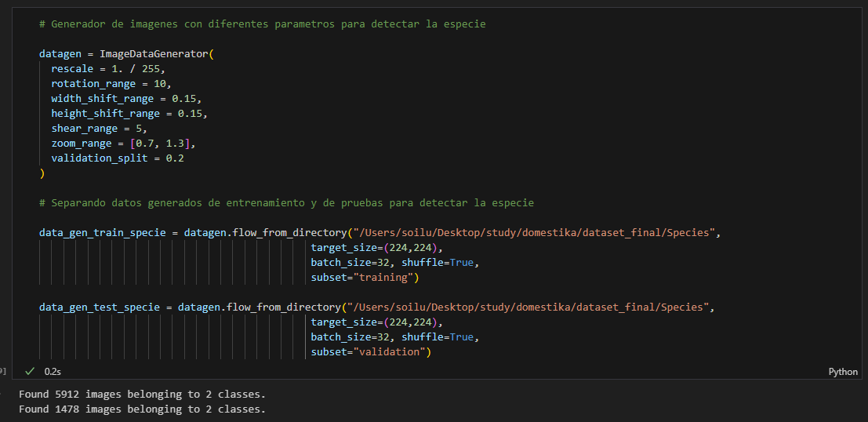868x422 pixels.
Task: Click the 0.2s execution time label
Action: (x=53, y=371)
